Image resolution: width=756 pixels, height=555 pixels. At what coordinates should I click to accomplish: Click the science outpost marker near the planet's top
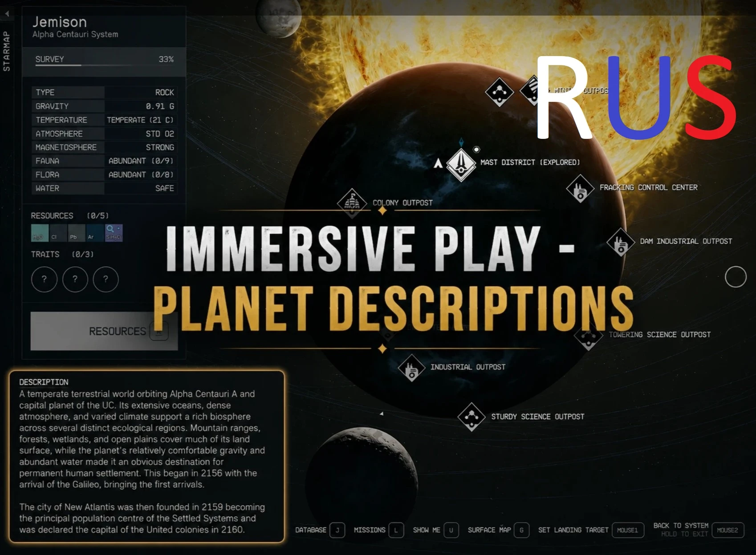pyautogui.click(x=499, y=92)
